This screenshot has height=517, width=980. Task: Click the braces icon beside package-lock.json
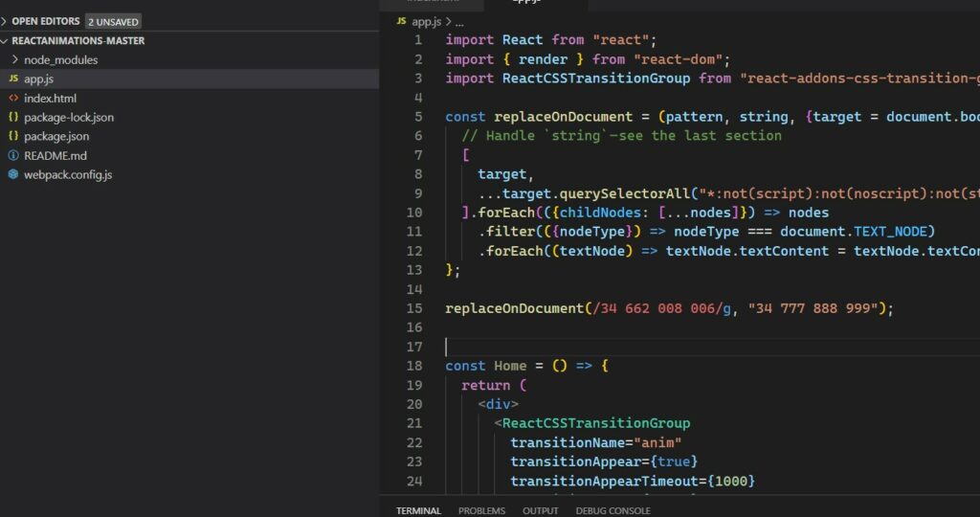coord(13,117)
